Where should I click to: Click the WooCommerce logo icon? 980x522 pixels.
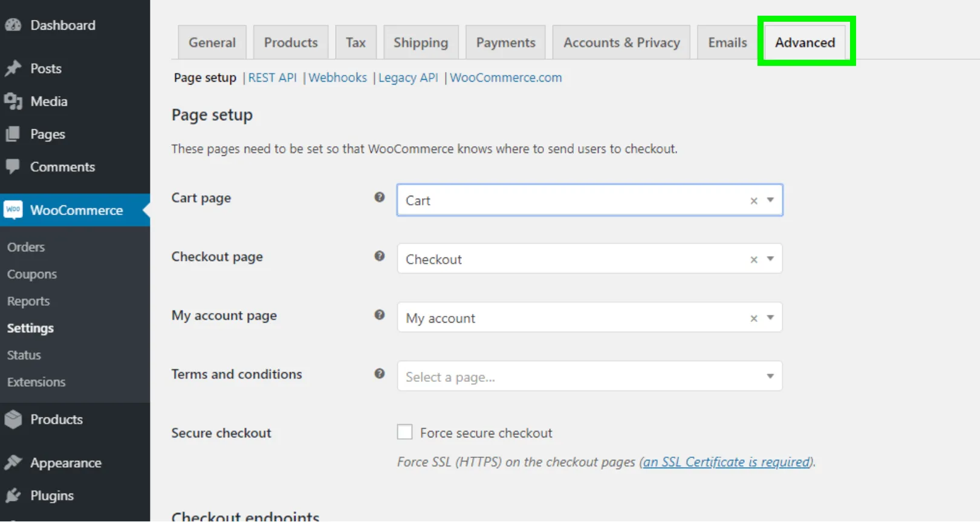13,210
